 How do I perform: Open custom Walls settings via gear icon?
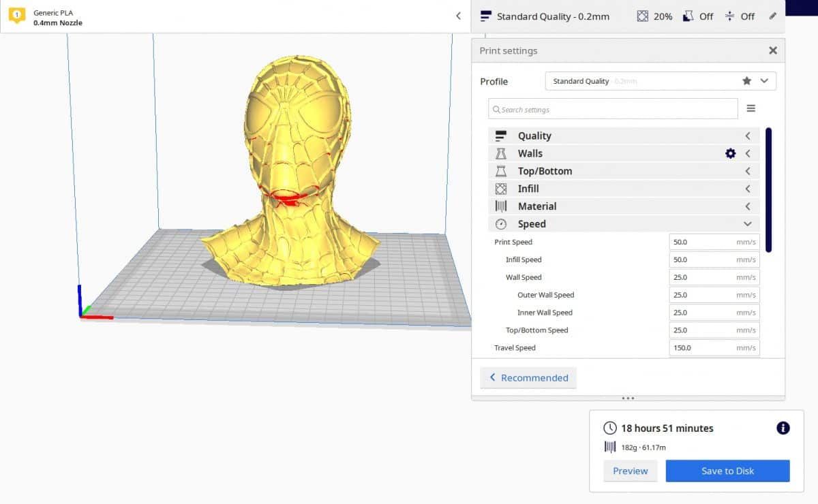[x=730, y=153]
